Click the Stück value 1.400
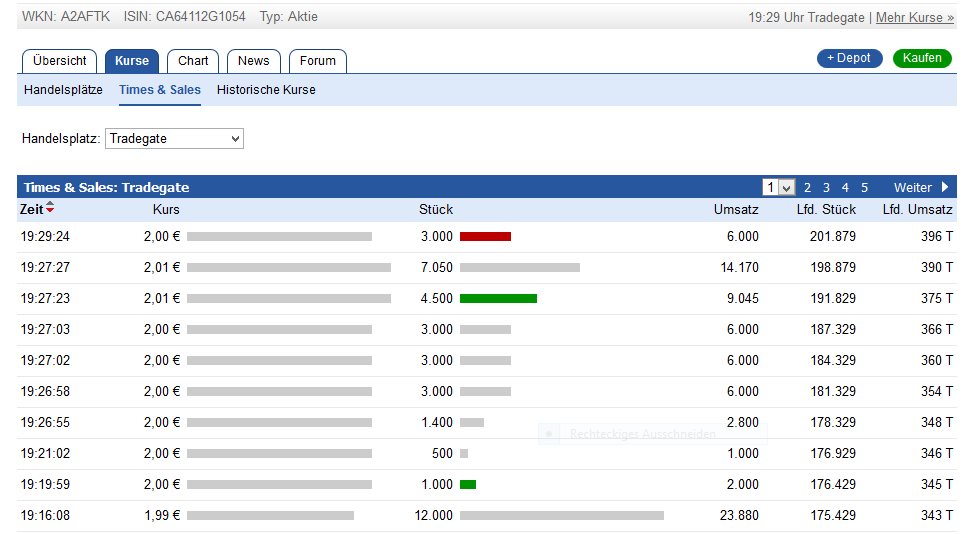Viewport: 976px width, 534px height. [x=437, y=423]
